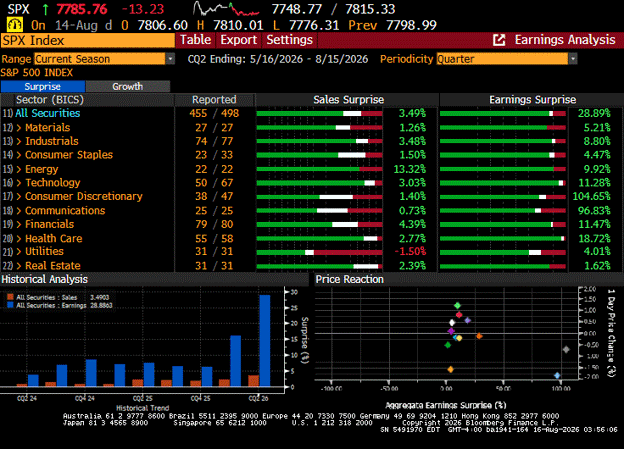The height and width of the screenshot is (449, 624).
Task: Open the Table menu tab
Action: pos(195,40)
